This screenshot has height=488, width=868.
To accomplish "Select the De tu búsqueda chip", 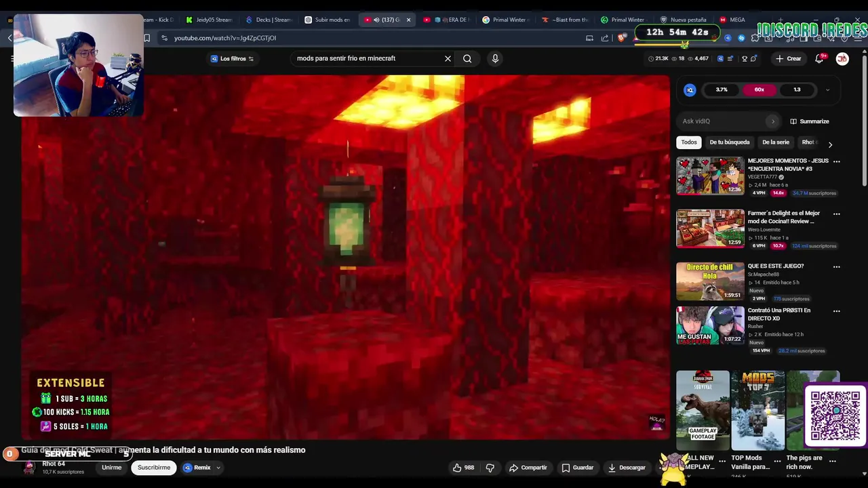I will pyautogui.click(x=730, y=142).
